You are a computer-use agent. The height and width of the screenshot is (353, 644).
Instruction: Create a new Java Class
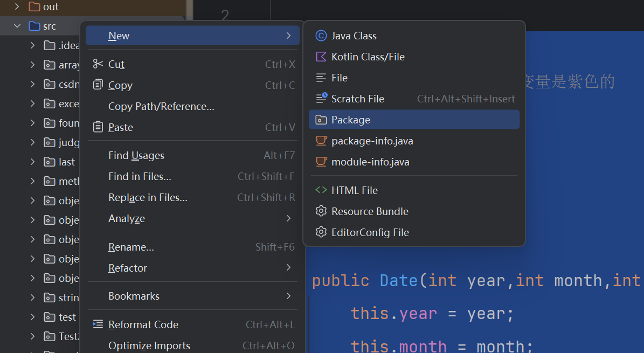pos(414,36)
